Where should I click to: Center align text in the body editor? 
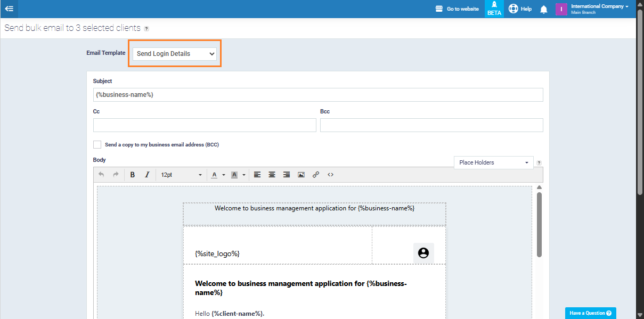272,175
